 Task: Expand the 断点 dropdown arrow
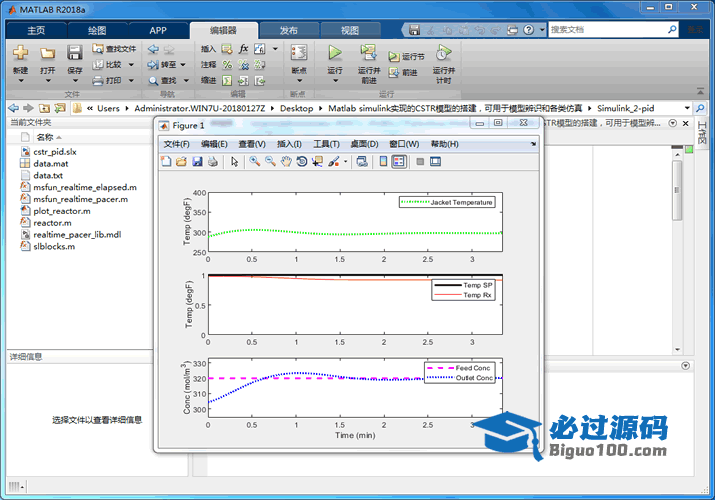tap(299, 81)
